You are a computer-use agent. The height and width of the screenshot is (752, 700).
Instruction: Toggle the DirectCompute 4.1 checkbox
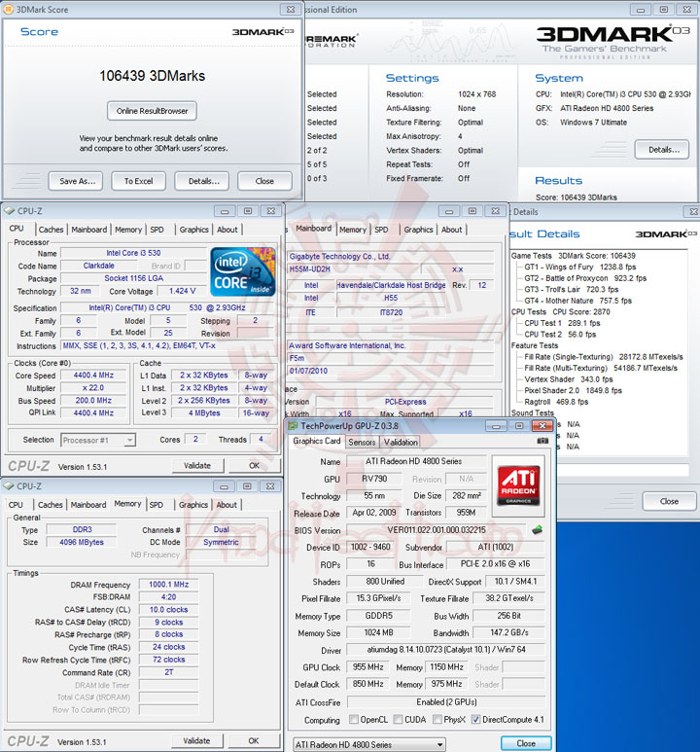[475, 719]
